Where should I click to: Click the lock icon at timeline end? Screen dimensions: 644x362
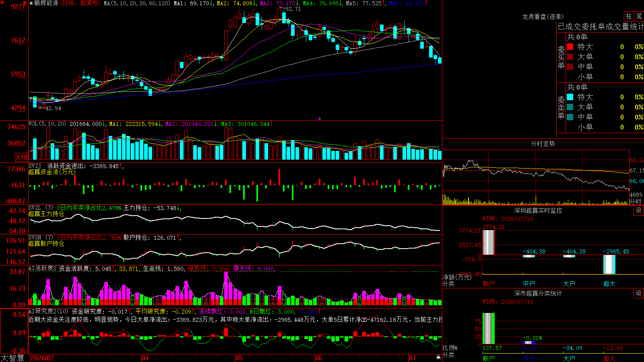pyautogui.click(x=439, y=357)
